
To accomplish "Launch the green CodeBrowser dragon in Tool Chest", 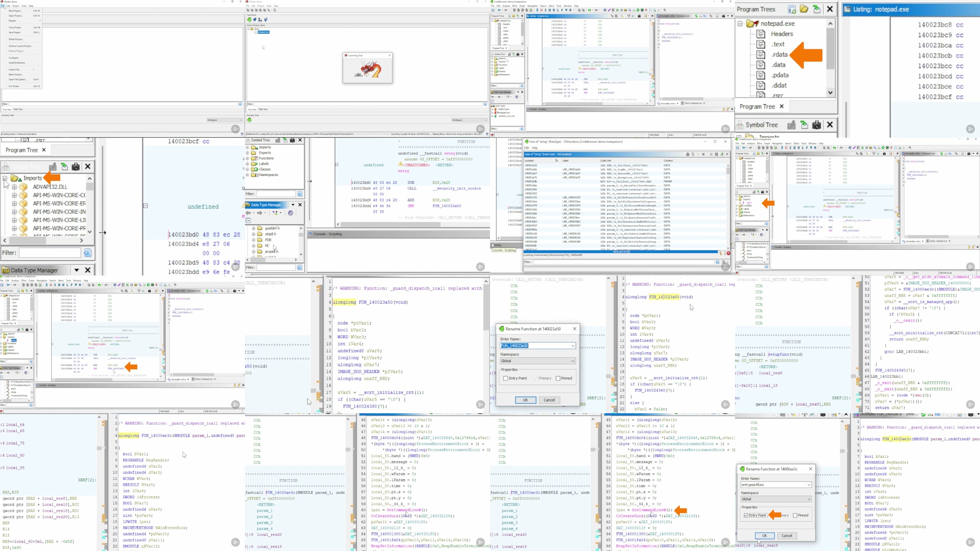I will point(249,19).
